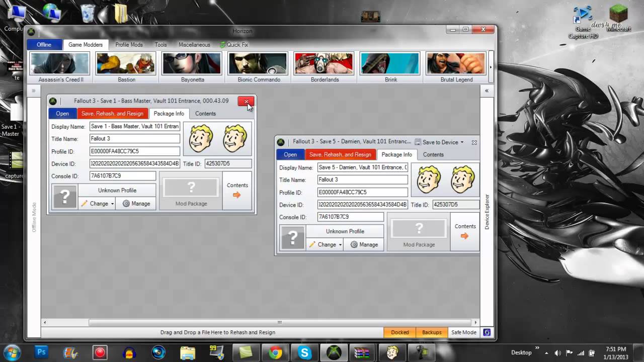Open the Brutal Legend game modder
The width and height of the screenshot is (644, 362).
click(456, 67)
